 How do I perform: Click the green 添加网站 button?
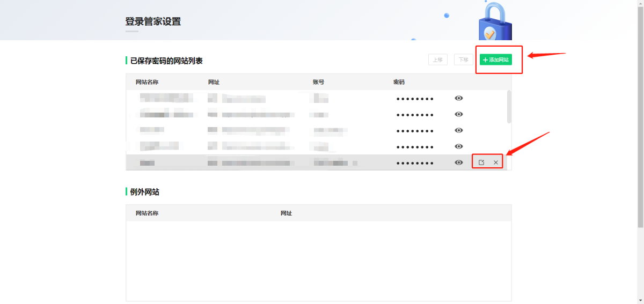click(495, 60)
